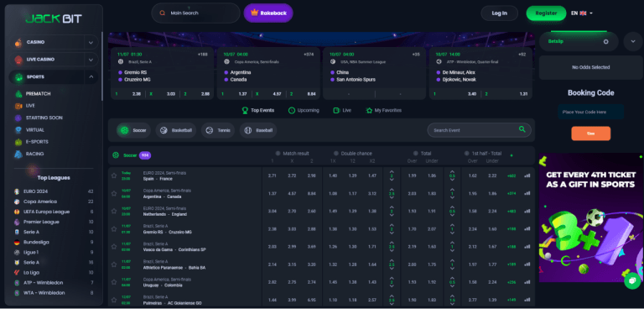Select the Tennis sport filter

point(218,130)
